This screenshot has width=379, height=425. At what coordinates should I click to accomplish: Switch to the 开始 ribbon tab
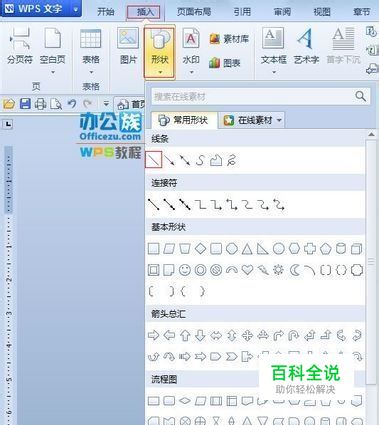pyautogui.click(x=106, y=12)
